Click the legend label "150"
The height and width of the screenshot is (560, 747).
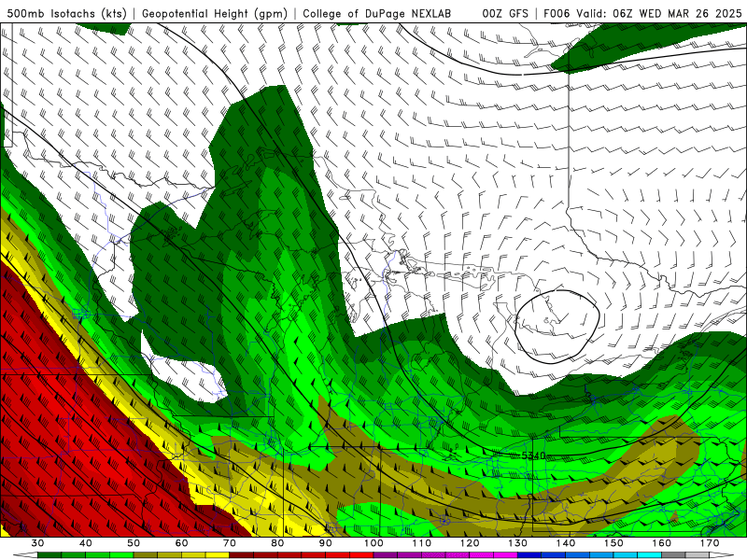613,543
